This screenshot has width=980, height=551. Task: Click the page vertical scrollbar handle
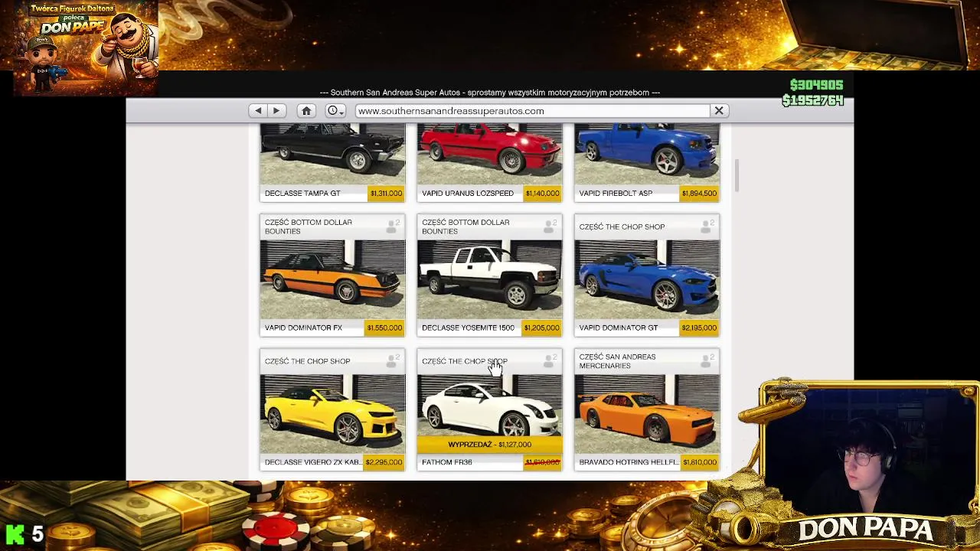pos(737,175)
